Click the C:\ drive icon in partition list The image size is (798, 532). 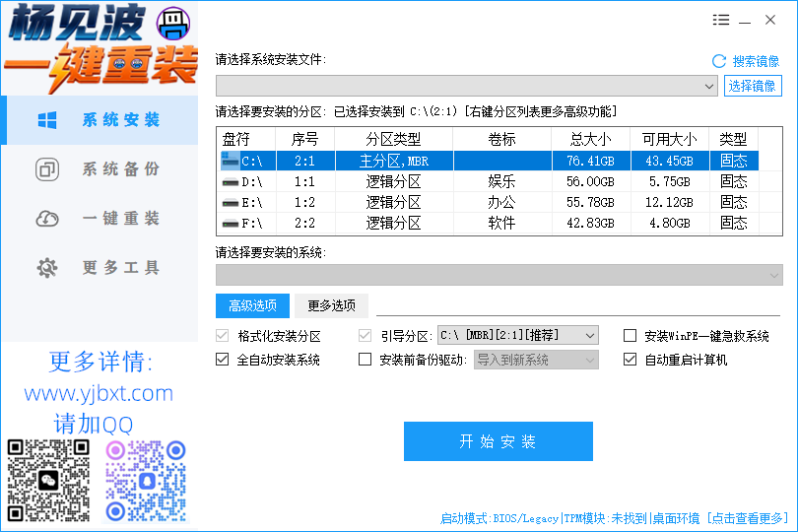click(x=230, y=161)
